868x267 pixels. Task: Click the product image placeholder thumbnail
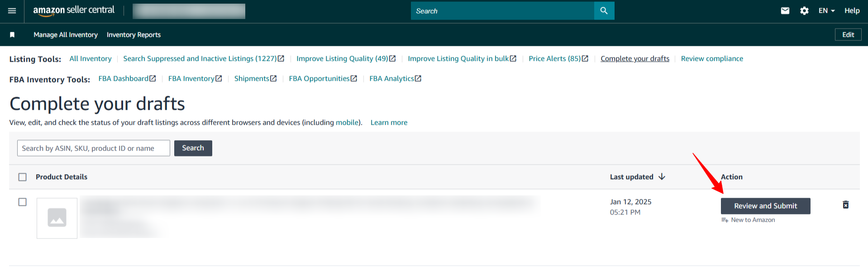pyautogui.click(x=57, y=218)
